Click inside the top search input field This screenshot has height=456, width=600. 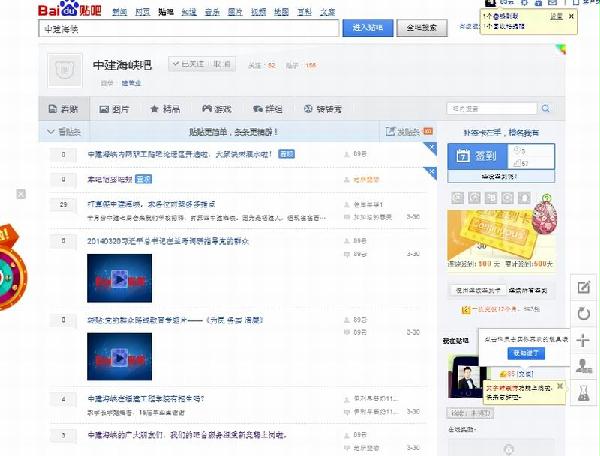coord(190,30)
